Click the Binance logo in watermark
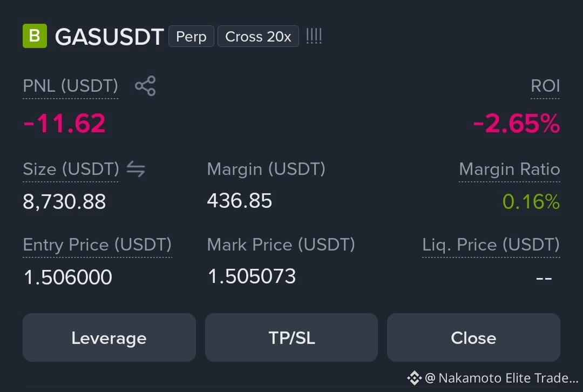The height and width of the screenshot is (392, 583). 414,378
